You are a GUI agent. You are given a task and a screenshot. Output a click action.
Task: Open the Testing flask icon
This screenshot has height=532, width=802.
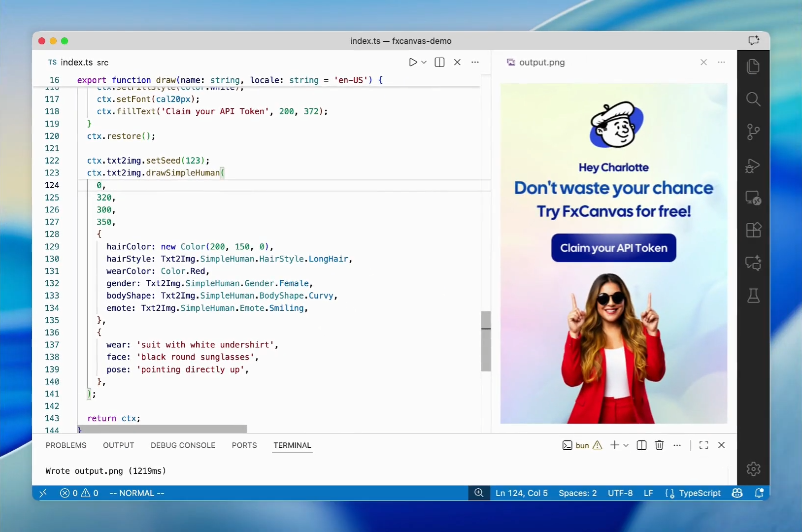[753, 296]
